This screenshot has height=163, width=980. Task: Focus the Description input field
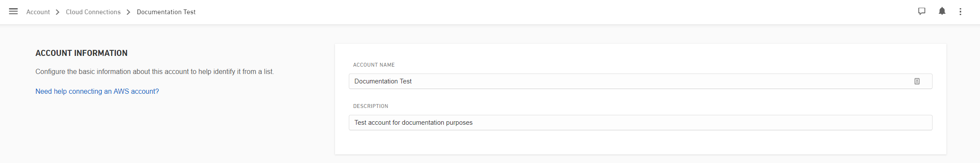click(640, 123)
